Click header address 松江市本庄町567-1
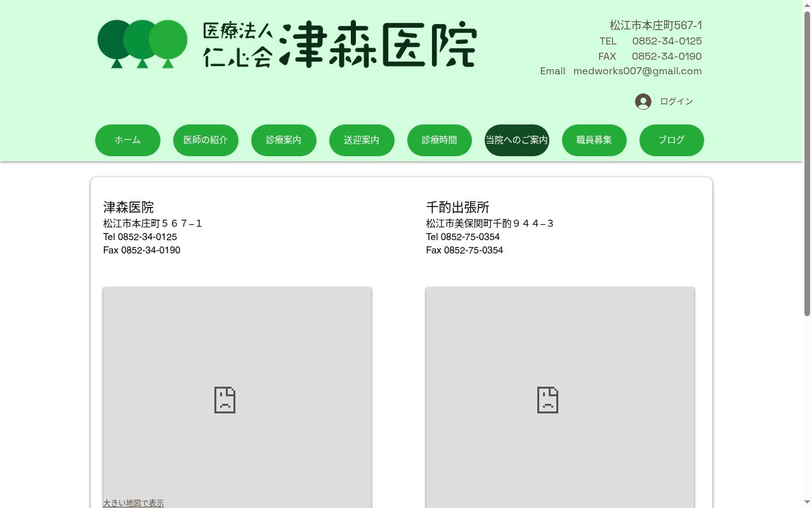 tap(656, 25)
